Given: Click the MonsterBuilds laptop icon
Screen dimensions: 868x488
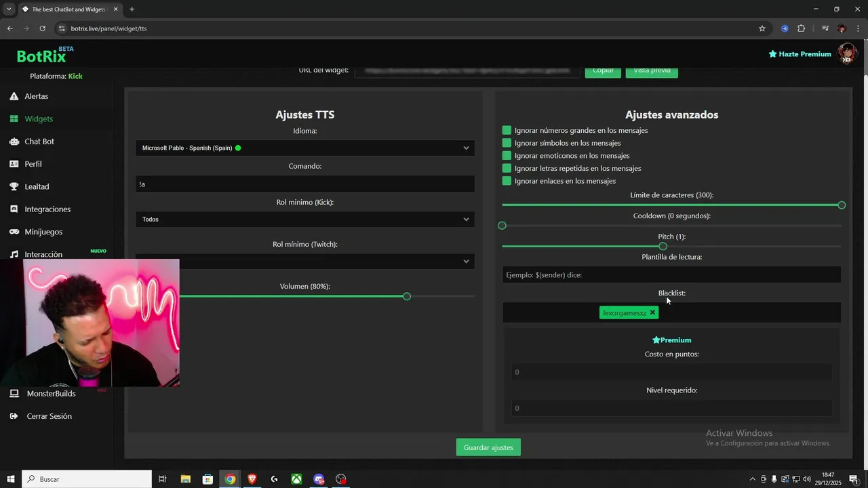Looking at the screenshot, I should [x=14, y=394].
